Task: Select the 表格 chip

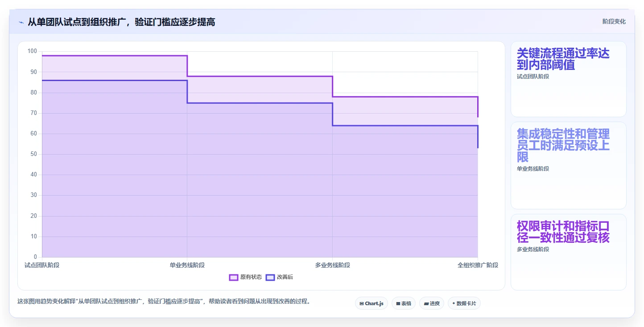Action: click(404, 303)
